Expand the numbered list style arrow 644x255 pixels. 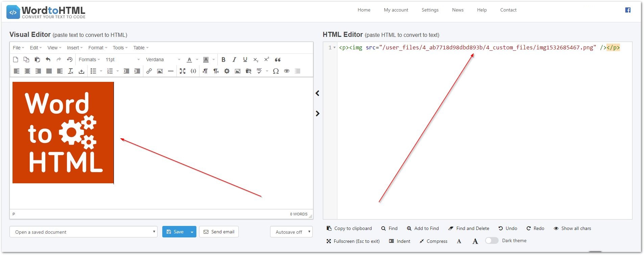point(118,71)
